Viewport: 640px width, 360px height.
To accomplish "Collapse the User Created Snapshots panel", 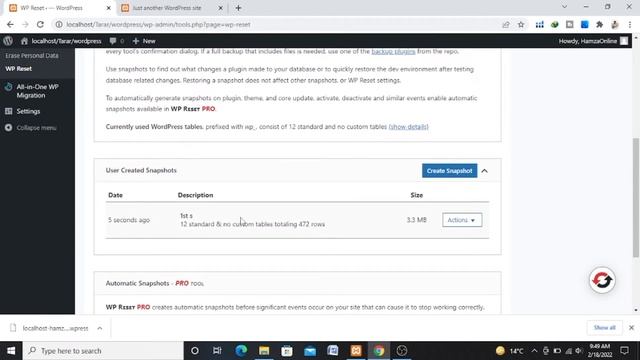I will pos(484,171).
